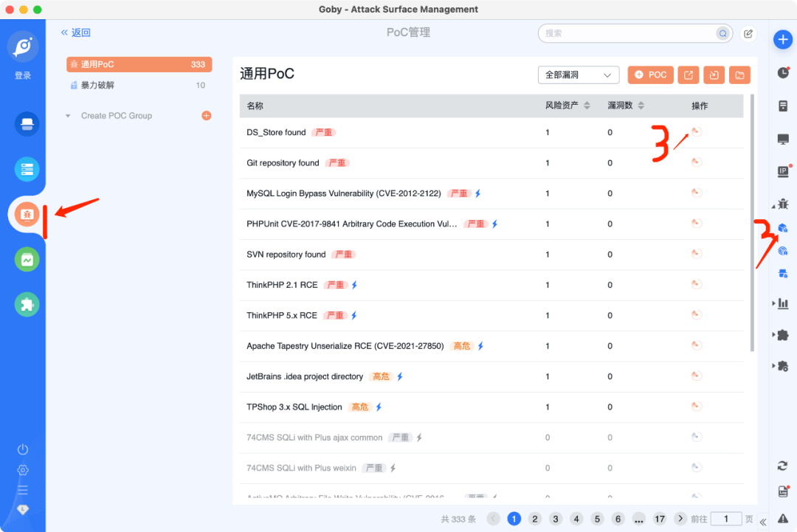Open the 全部漏洞 filter dropdown
Image resolution: width=797 pixels, height=532 pixels.
pos(578,75)
